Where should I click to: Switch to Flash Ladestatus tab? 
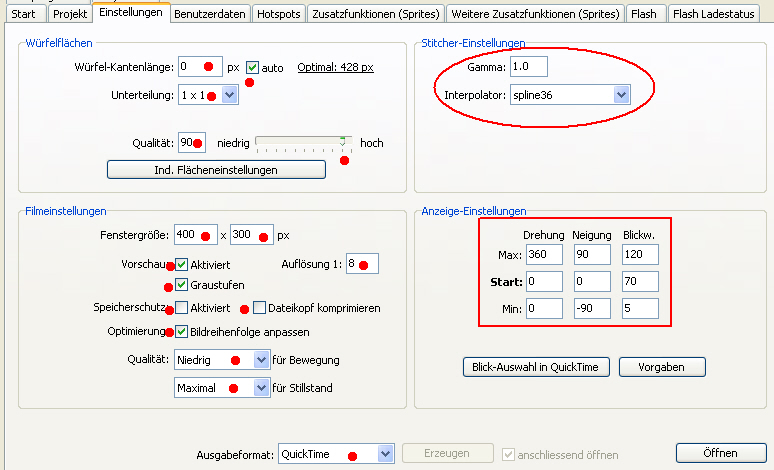coord(714,14)
